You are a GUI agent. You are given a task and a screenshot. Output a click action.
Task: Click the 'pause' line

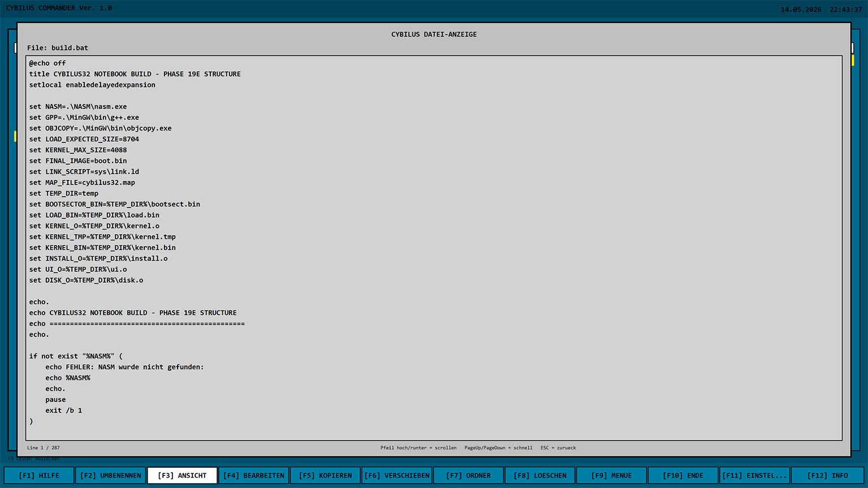[55, 400]
